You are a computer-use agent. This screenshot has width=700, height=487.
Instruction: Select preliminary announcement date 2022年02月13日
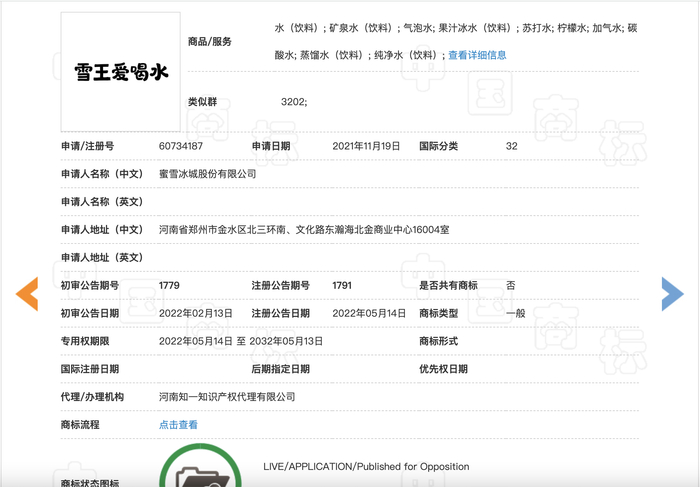tap(196, 313)
